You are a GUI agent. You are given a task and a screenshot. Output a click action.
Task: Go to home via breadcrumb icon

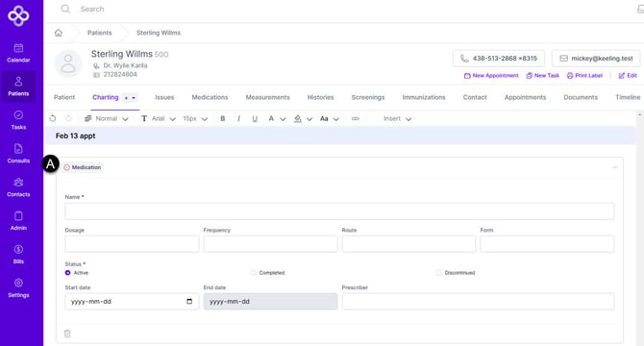tap(59, 33)
